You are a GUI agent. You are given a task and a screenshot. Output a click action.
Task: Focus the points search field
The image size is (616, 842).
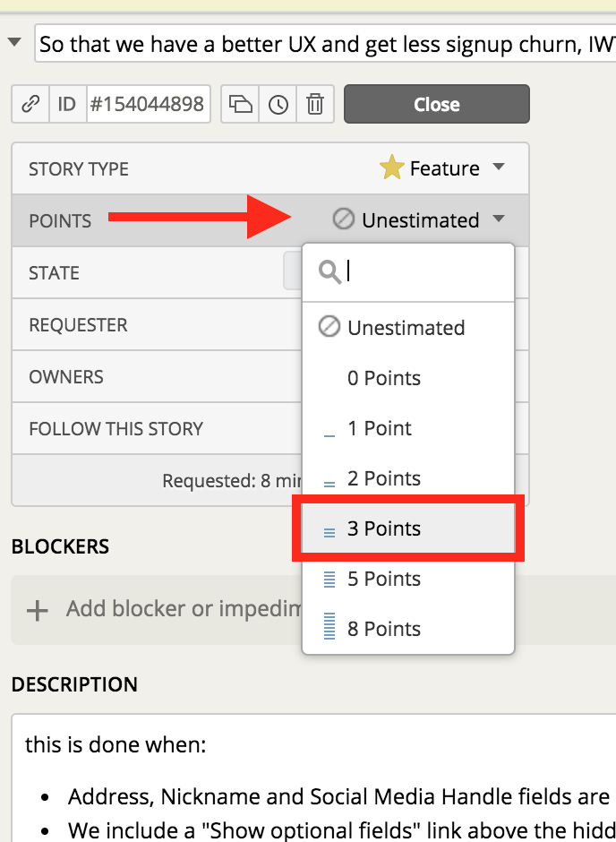coord(425,272)
